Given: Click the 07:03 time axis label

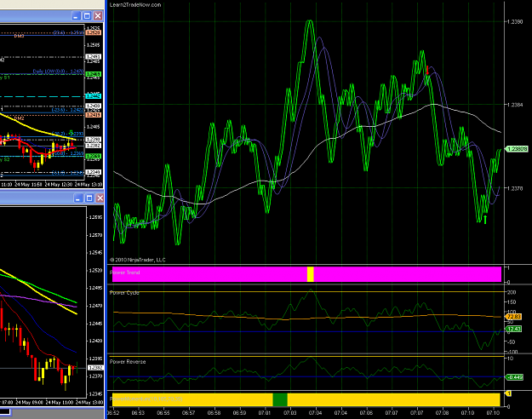Looking at the screenshot, I should pos(289,413).
